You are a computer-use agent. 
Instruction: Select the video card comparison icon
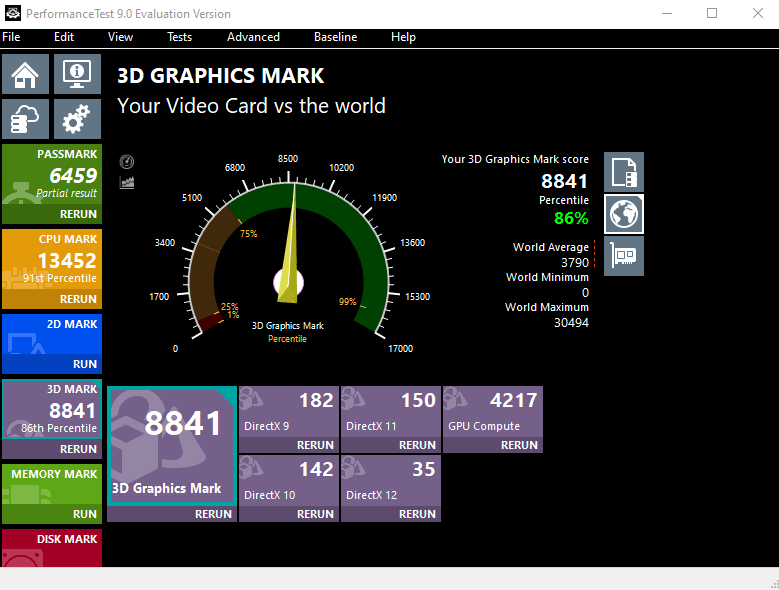624,256
